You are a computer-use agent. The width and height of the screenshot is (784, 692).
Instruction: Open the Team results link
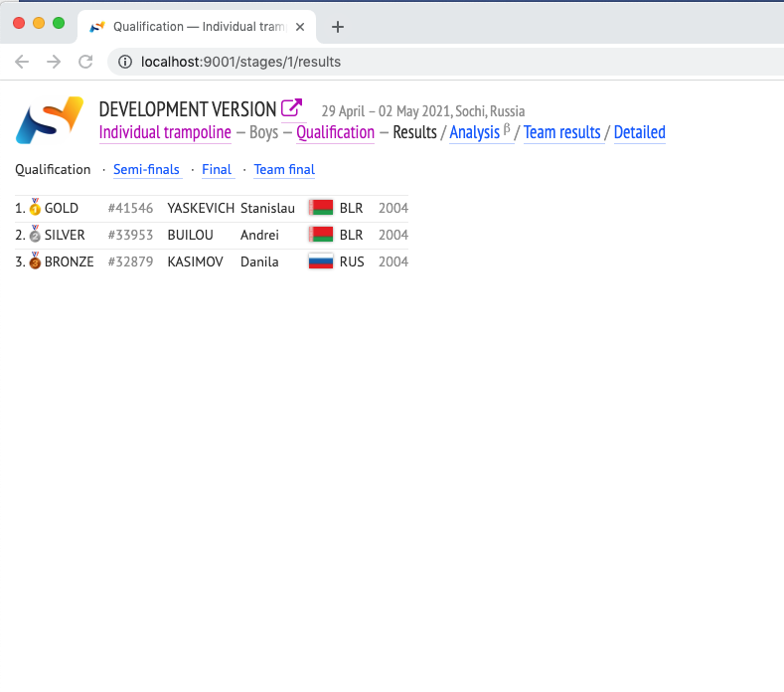tap(562, 132)
